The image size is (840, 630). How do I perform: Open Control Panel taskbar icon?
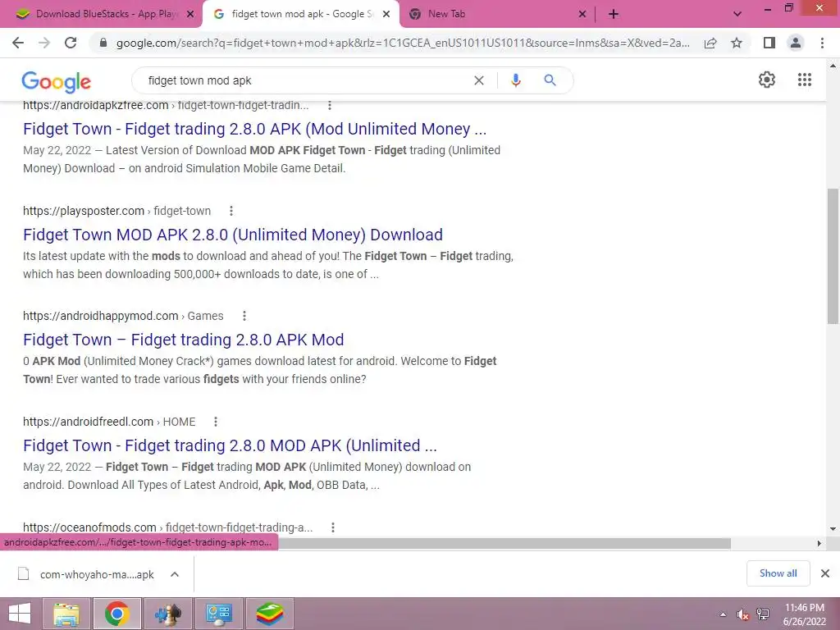coord(218,614)
